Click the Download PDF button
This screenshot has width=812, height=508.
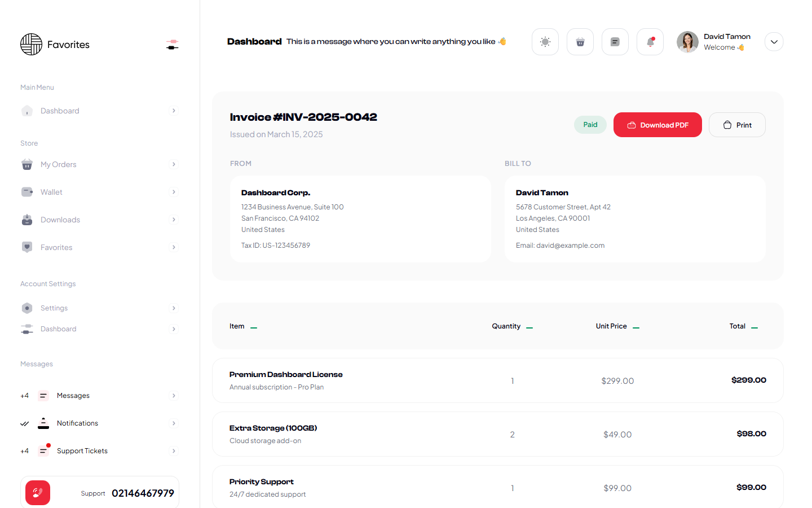[657, 125]
